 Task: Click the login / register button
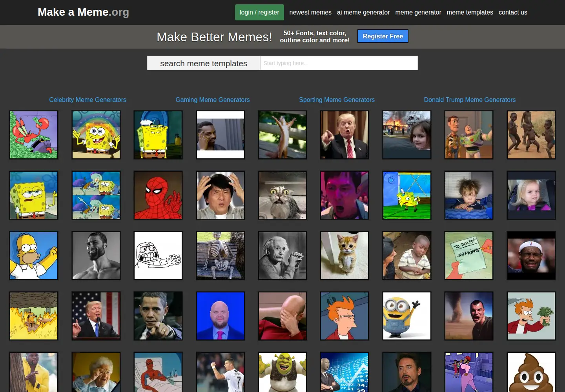[259, 13]
